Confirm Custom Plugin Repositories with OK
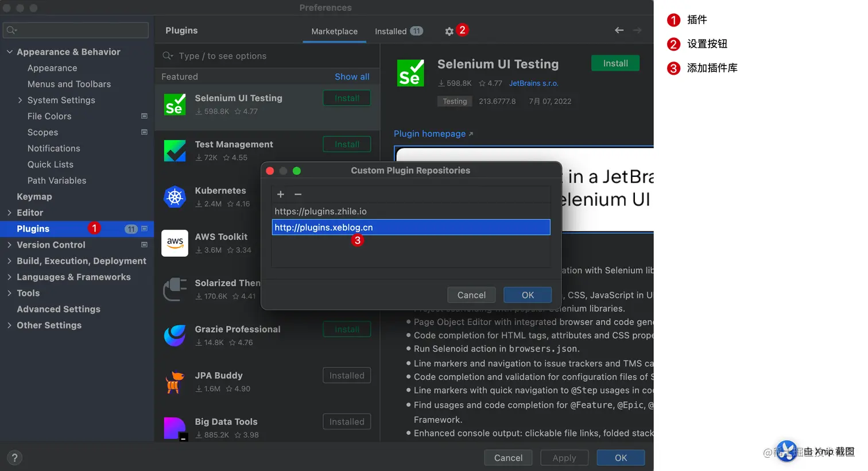 528,295
